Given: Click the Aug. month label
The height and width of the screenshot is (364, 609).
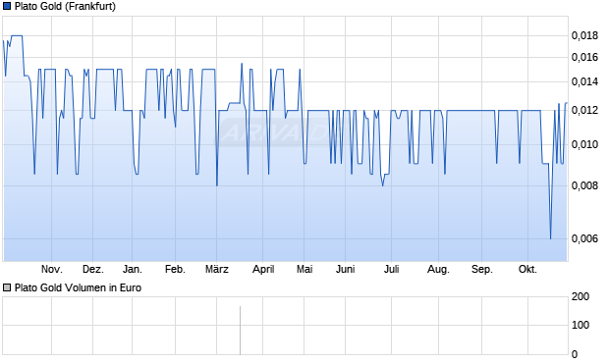Looking at the screenshot, I should click(x=438, y=269).
